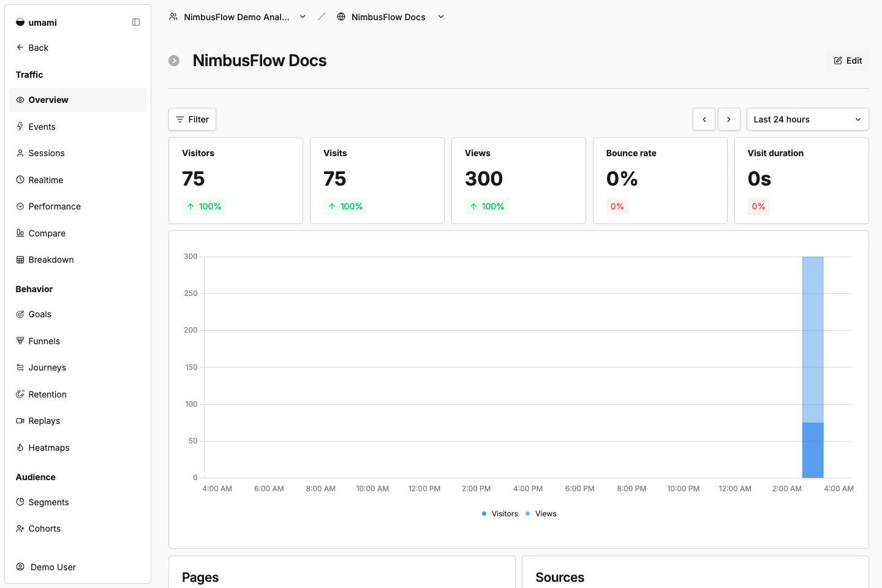
Task: Click the Visitors 75 metric card
Action: pos(236,181)
